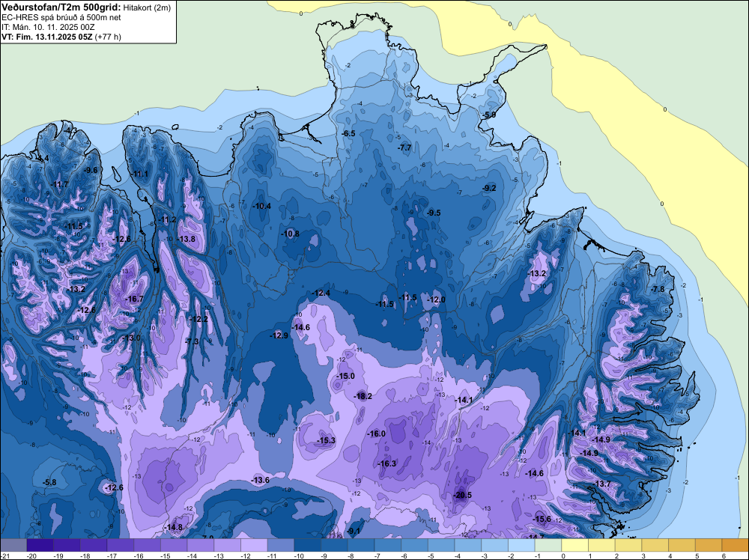Image resolution: width=749 pixels, height=560 pixels.
Task: Click the -7.7 temperature label
Action: (404, 147)
